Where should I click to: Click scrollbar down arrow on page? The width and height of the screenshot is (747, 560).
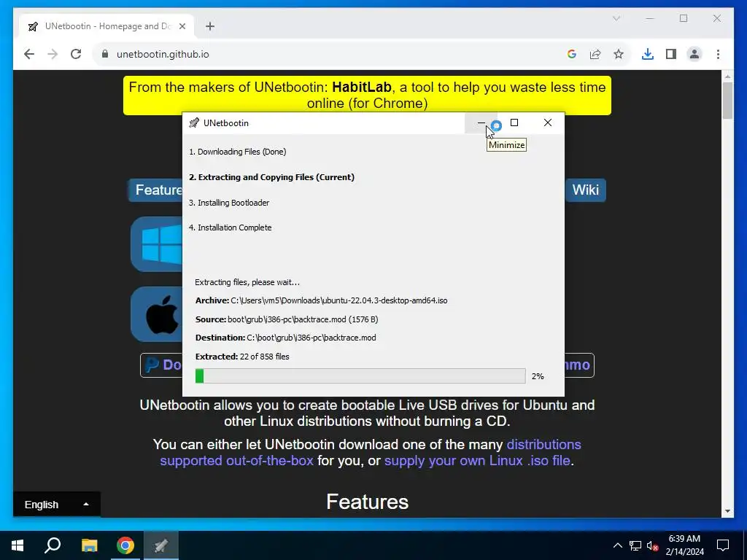(x=727, y=511)
